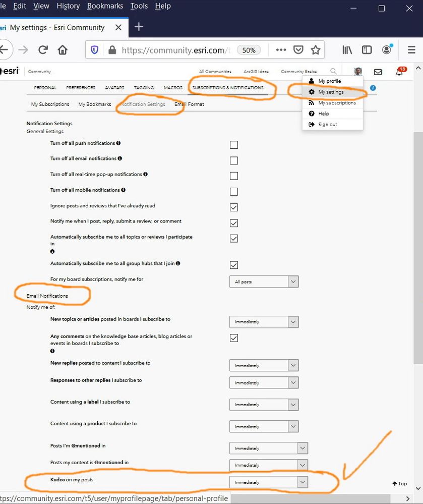
Task: Show sidebars icon in Firefox toolbar
Action: coord(367,50)
